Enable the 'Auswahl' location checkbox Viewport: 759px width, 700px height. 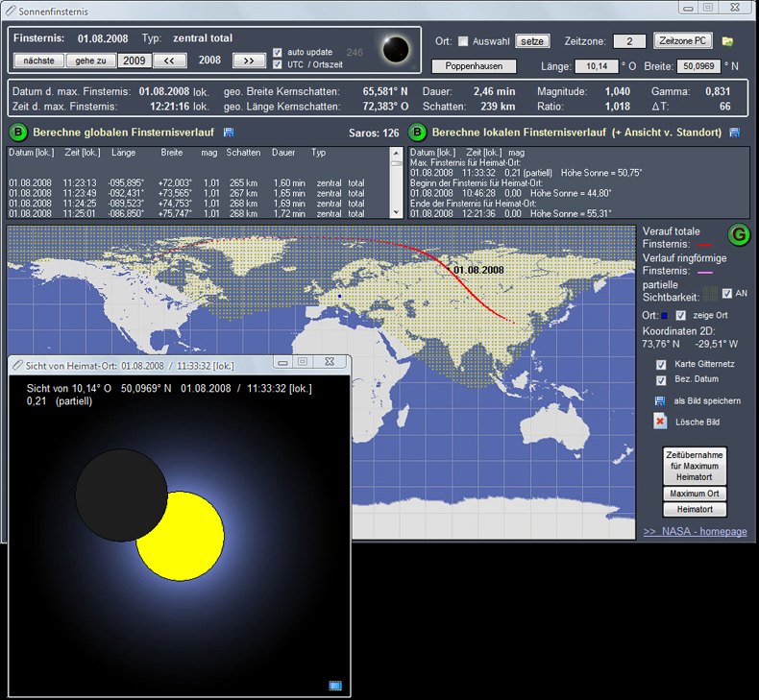coord(463,41)
